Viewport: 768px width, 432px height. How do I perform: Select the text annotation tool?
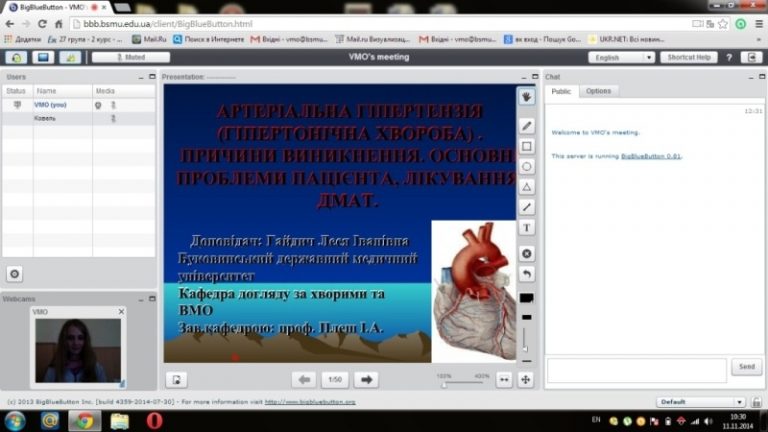click(x=527, y=228)
